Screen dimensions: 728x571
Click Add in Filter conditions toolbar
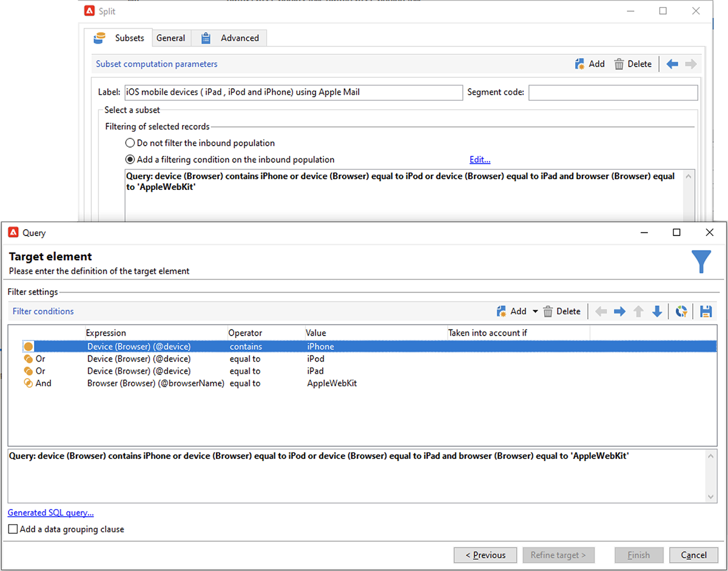click(x=511, y=311)
